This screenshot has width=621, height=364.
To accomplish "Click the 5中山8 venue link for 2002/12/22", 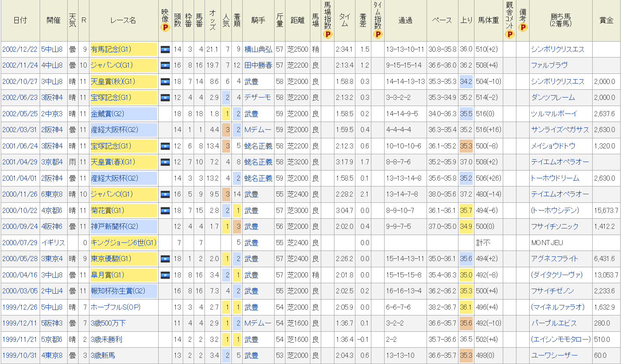I will [52, 49].
